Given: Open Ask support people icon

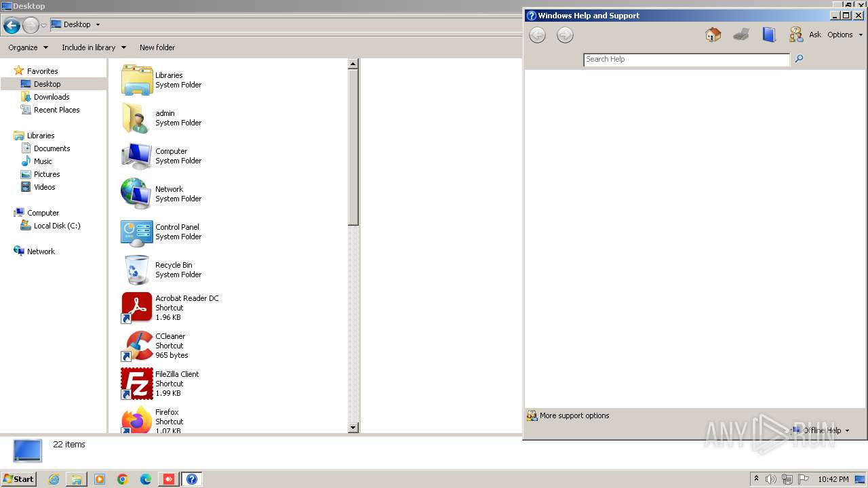Looking at the screenshot, I should (796, 35).
